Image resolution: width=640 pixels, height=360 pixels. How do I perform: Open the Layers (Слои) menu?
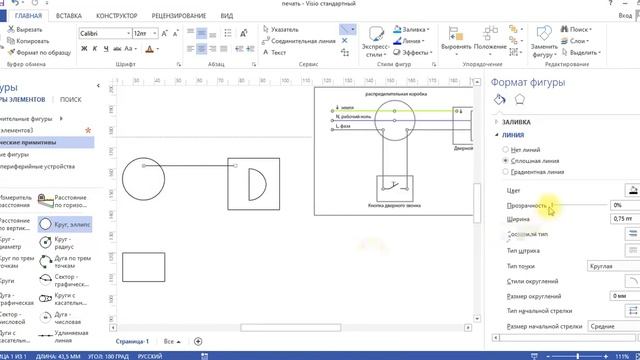[574, 41]
